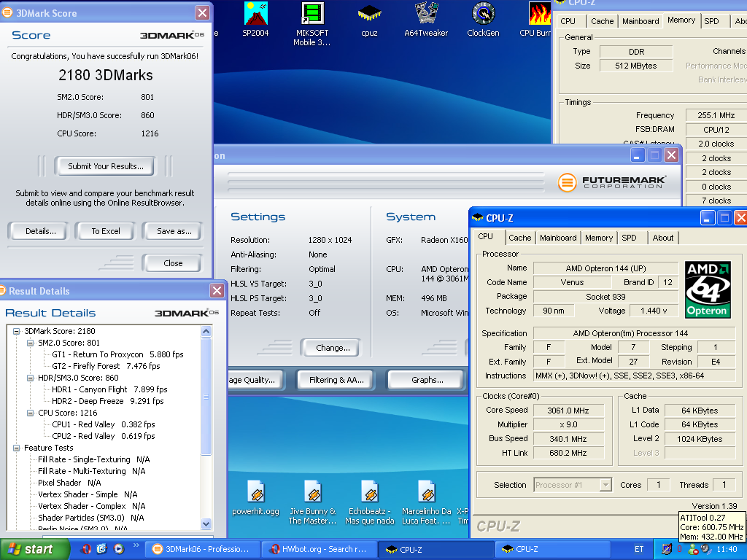Collapse the HDR/SM3.0 Score: 860 node

31,378
